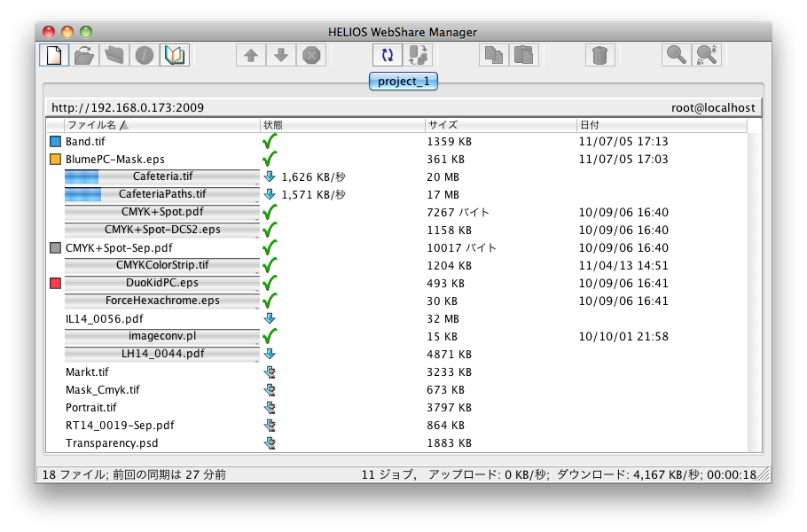This screenshot has height=532, width=807.
Task: Sort by the ファイル名 column header
Action: (x=162, y=125)
